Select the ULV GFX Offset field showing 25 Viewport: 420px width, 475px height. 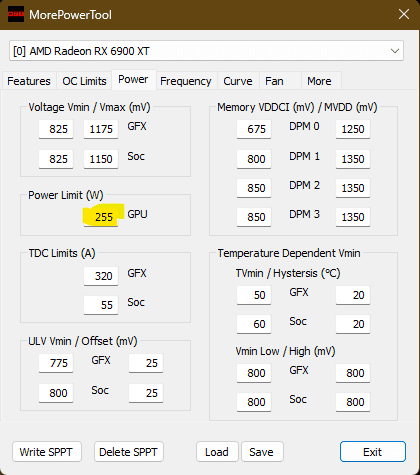pos(146,363)
